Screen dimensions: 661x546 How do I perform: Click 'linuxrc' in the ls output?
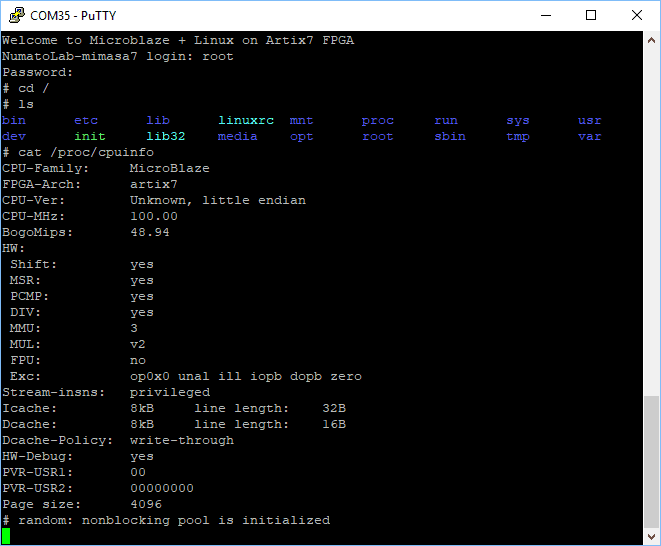(246, 120)
